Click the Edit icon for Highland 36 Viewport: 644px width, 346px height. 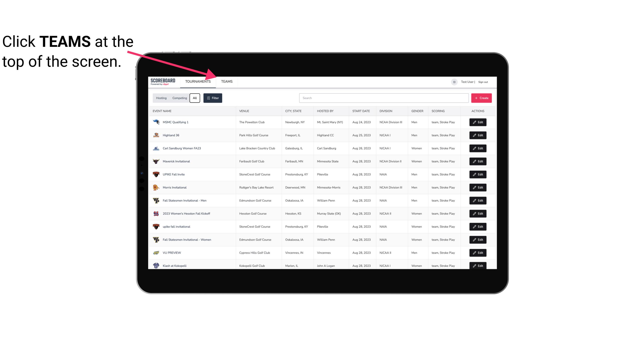point(478,135)
